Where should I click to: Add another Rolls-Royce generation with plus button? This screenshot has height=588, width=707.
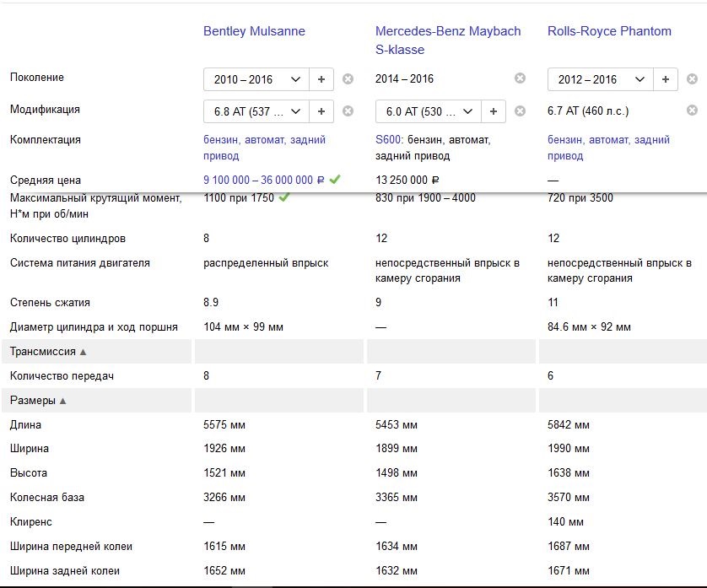pyautogui.click(x=666, y=79)
